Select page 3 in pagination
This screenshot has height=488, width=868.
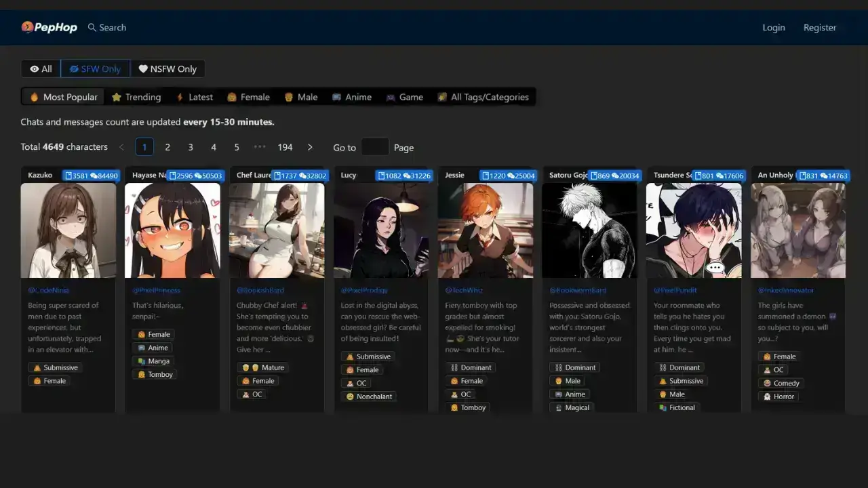point(191,147)
